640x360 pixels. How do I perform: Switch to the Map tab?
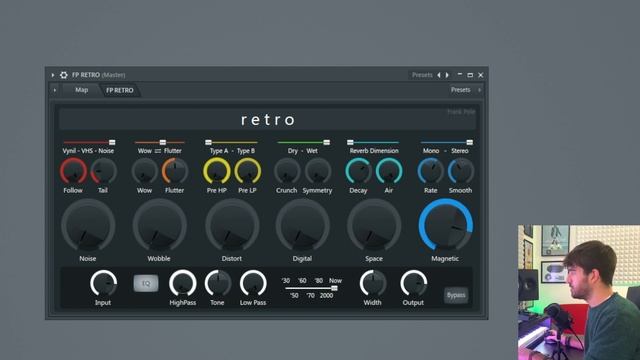[81, 90]
